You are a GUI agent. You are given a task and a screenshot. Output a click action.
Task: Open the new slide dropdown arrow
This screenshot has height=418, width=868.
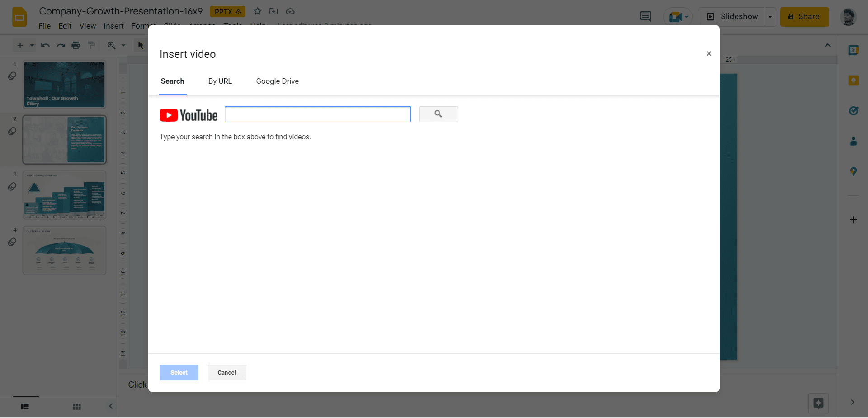click(x=32, y=45)
